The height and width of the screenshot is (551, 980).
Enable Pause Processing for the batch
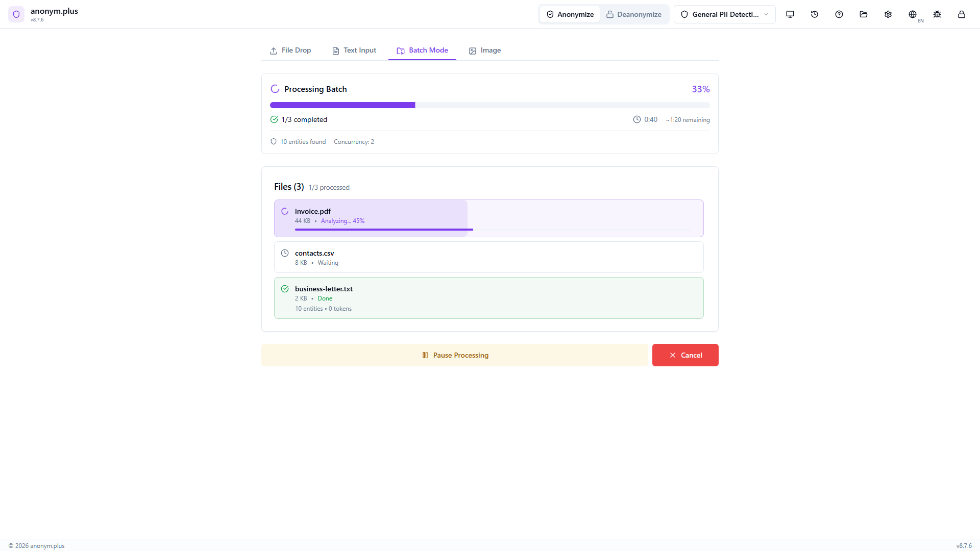(454, 355)
